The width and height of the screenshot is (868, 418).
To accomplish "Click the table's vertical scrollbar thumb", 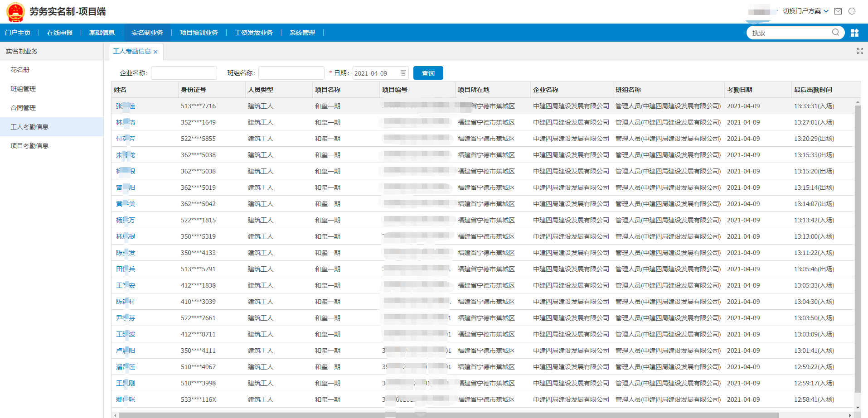I will (857, 249).
